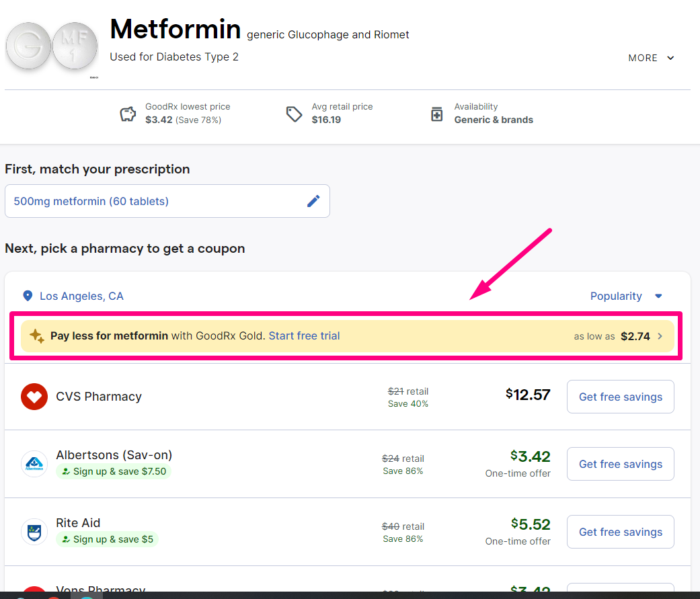Select the CVS Pharmacy name
This screenshot has height=599, width=700.
pyautogui.click(x=99, y=397)
